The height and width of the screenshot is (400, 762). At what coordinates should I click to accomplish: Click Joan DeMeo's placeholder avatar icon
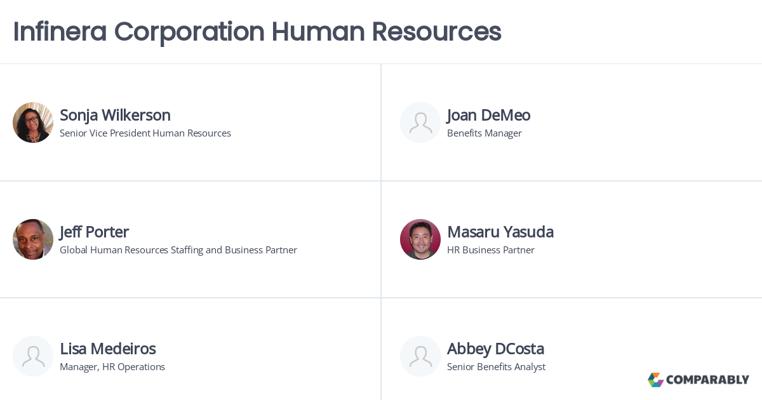tap(420, 122)
